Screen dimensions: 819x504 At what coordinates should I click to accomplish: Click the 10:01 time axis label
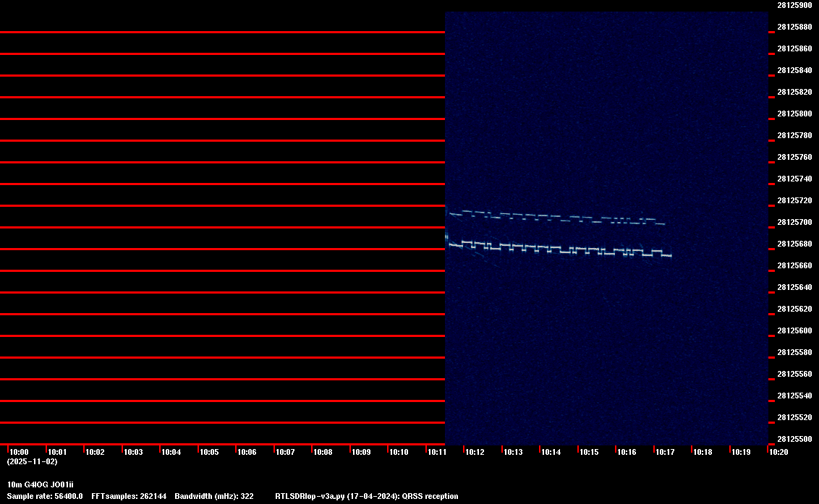click(57, 452)
